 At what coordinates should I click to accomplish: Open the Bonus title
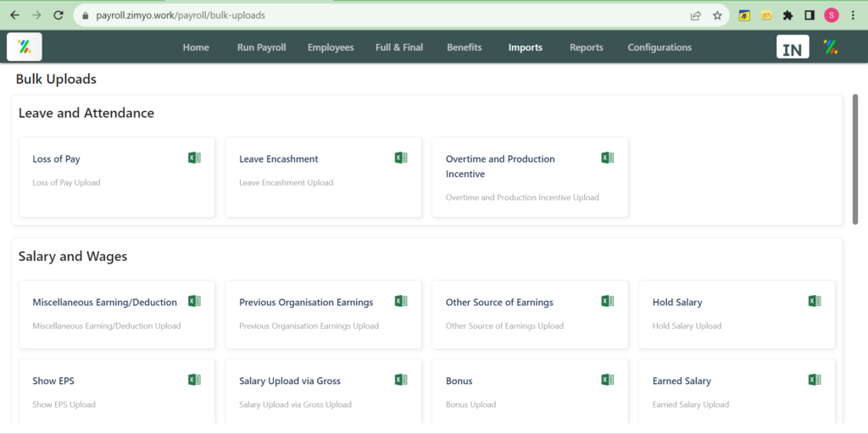point(459,381)
